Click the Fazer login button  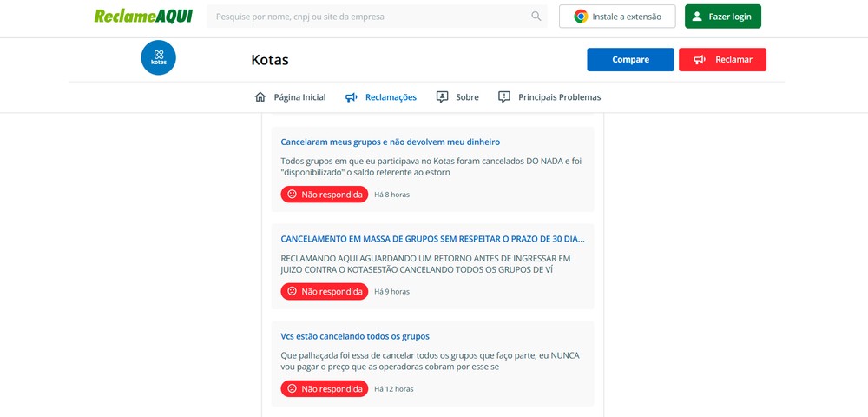(x=723, y=16)
